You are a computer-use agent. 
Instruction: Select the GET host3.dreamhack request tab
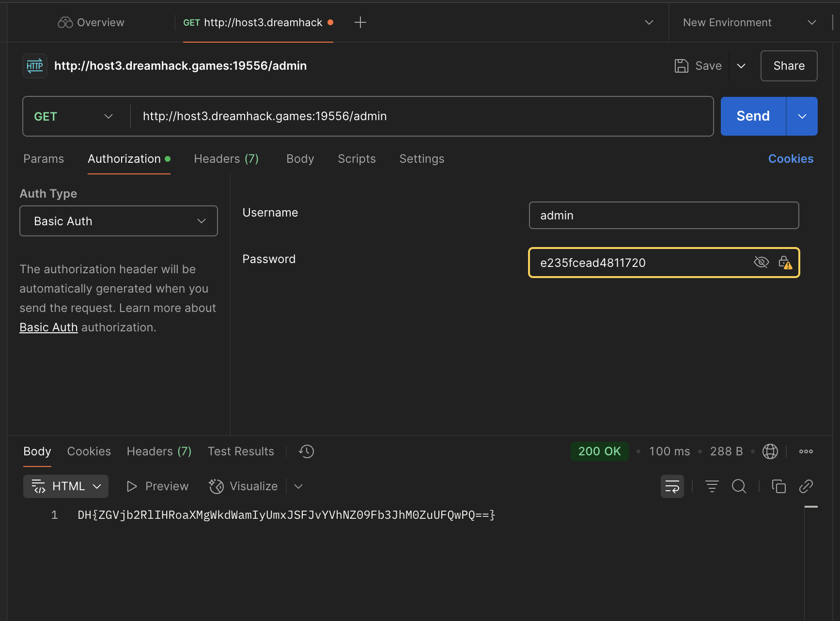click(258, 22)
